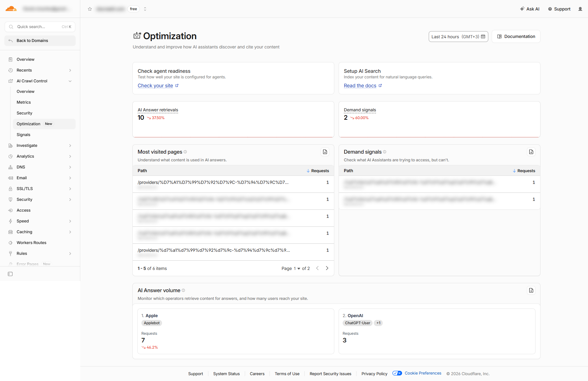
Task: Click the Speed lightning icon
Action: coord(10,221)
